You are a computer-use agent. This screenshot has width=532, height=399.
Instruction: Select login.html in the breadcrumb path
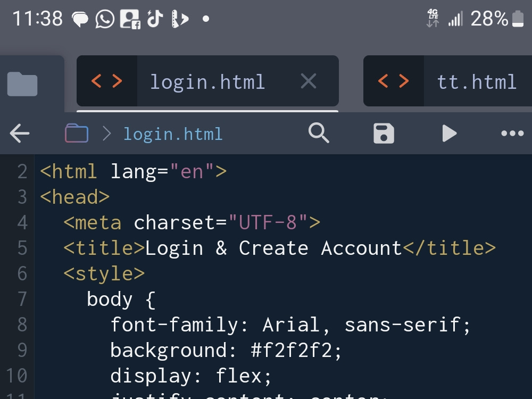(173, 134)
